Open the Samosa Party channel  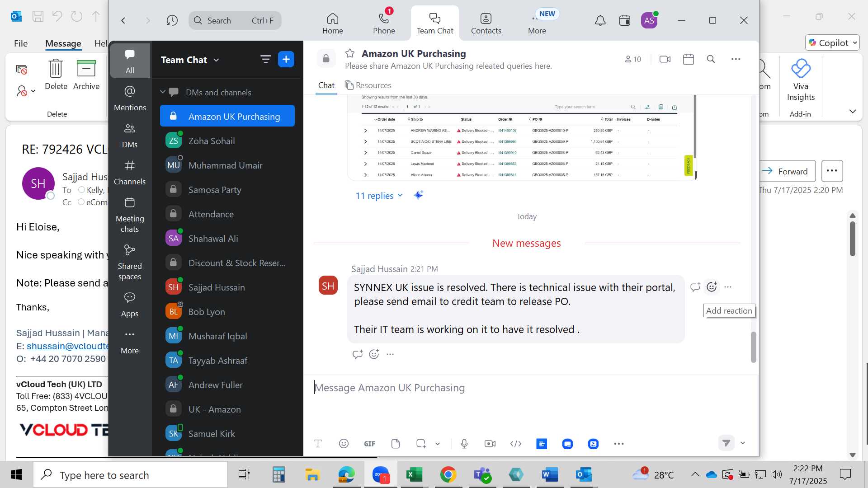227,190
